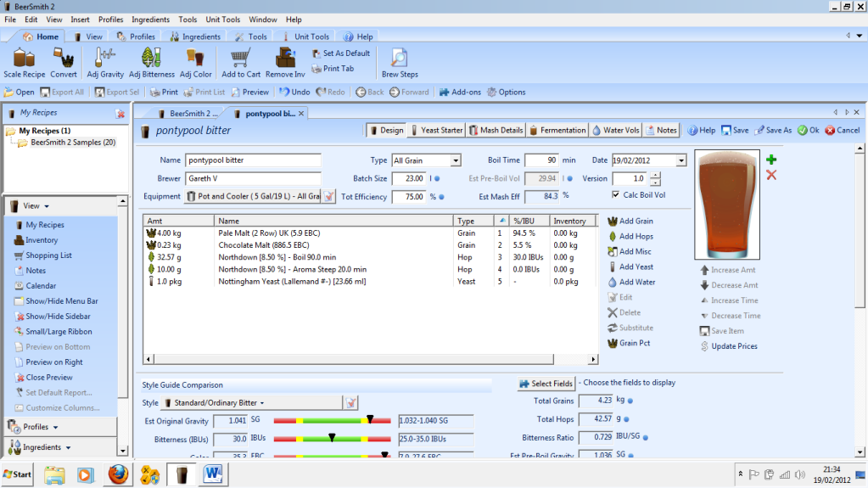Click Print Tab in ribbon
Viewport: 868px width, 488px height.
click(x=333, y=69)
